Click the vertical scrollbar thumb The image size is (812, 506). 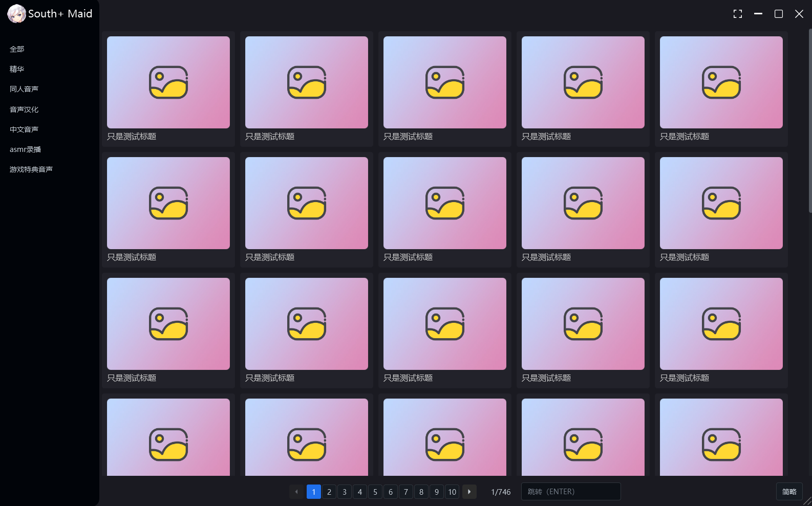point(810,121)
